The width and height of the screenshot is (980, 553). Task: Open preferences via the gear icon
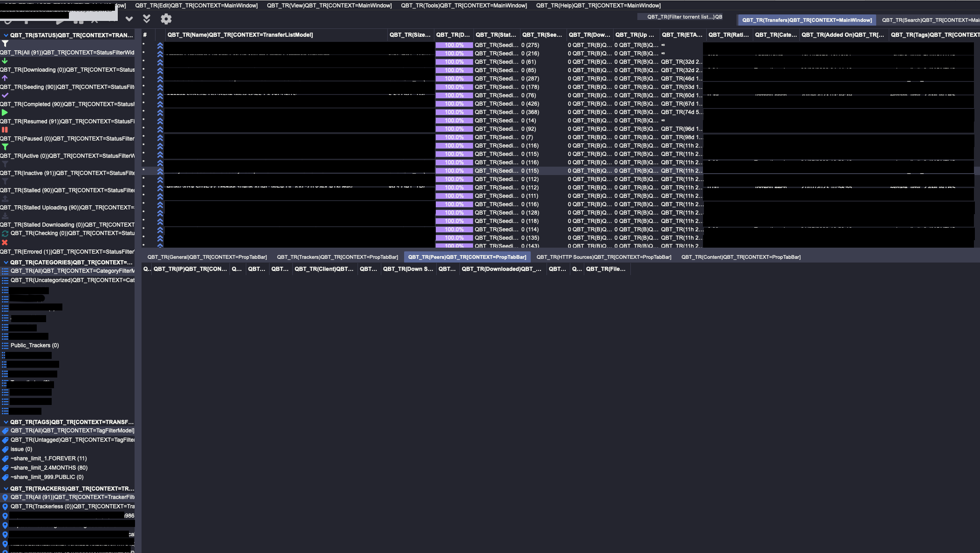[x=166, y=19]
